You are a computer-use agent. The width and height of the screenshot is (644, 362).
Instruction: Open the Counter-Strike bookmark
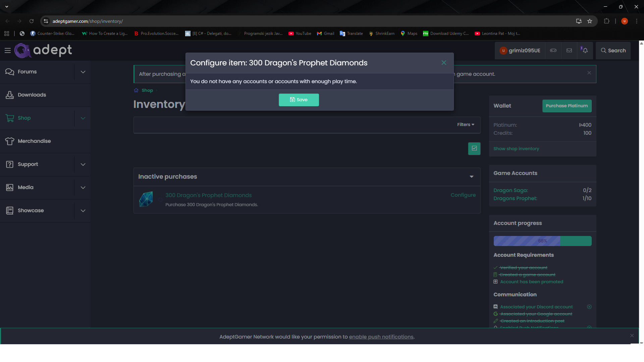click(x=52, y=34)
